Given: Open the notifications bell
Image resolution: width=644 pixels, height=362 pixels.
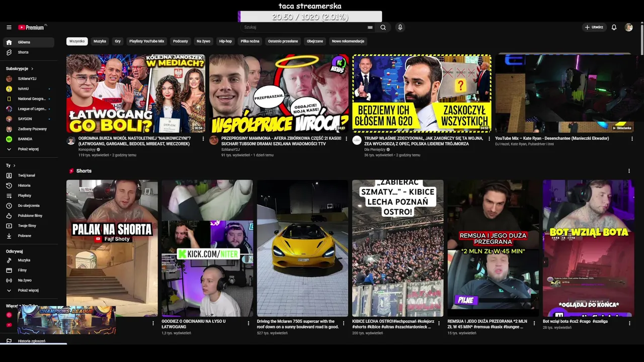Looking at the screenshot, I should 614,27.
